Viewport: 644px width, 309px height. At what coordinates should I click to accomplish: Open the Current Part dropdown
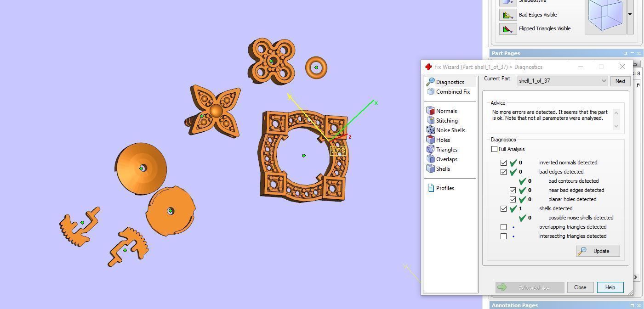tap(563, 81)
